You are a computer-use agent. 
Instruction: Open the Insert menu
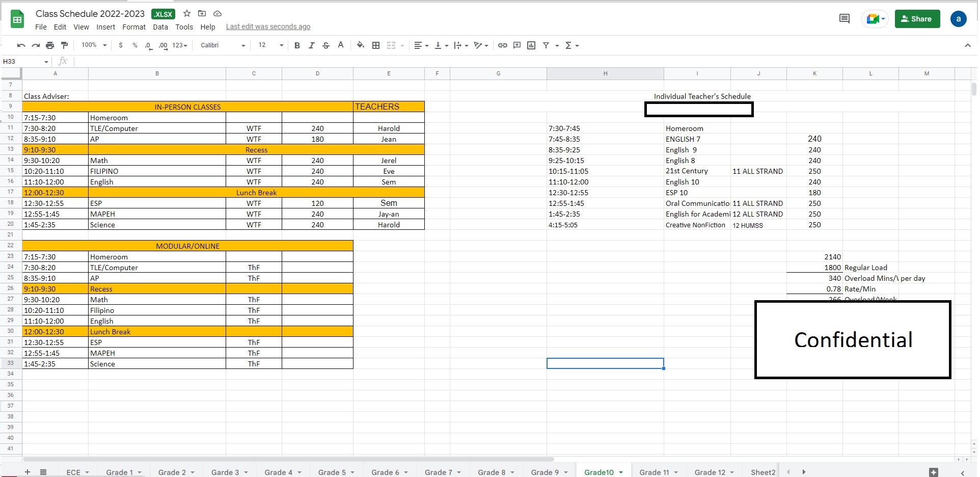(x=105, y=27)
